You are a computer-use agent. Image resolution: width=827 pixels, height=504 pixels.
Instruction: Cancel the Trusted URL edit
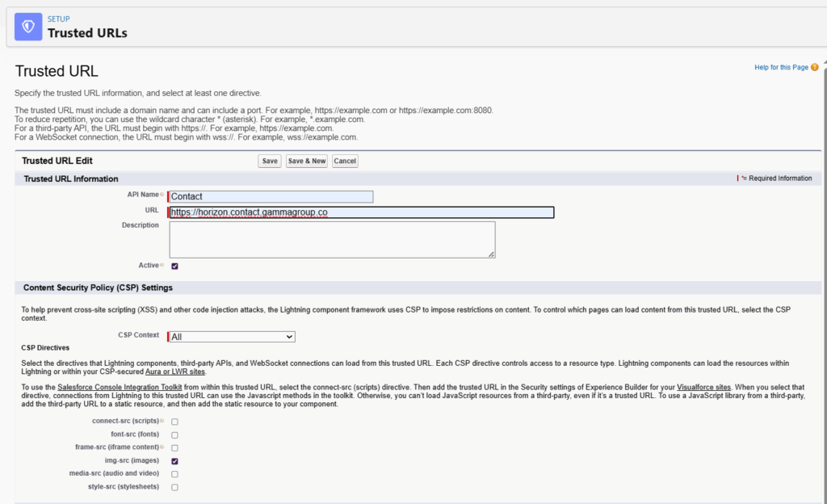pyautogui.click(x=345, y=161)
